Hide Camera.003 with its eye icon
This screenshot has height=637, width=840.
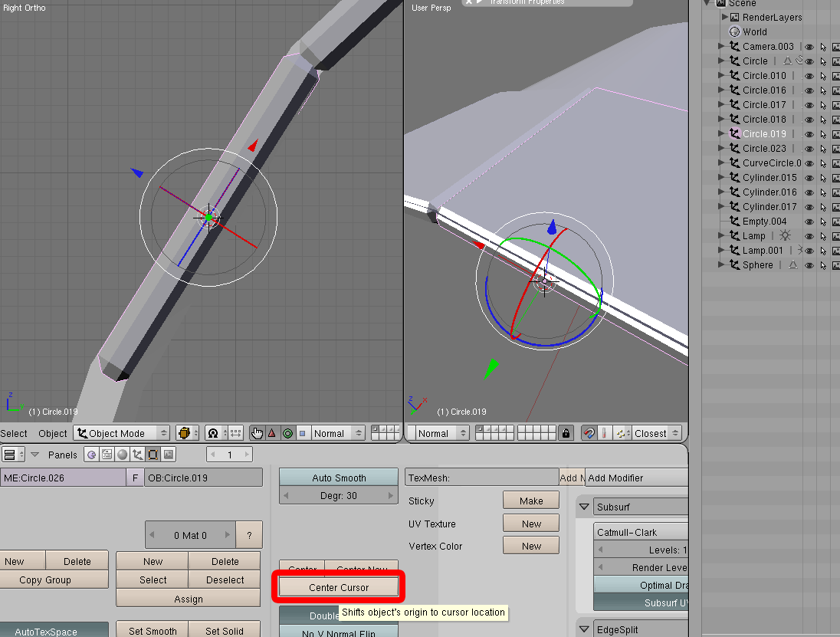[809, 48]
